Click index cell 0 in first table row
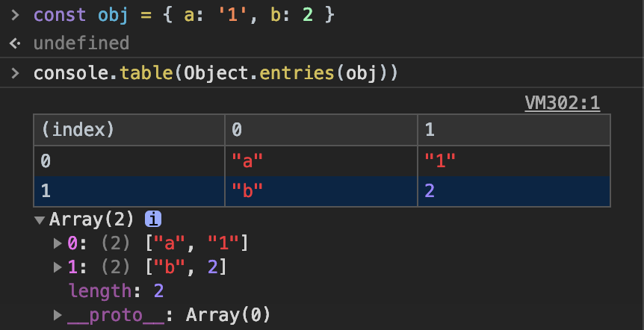This screenshot has width=644, height=330. click(129, 161)
